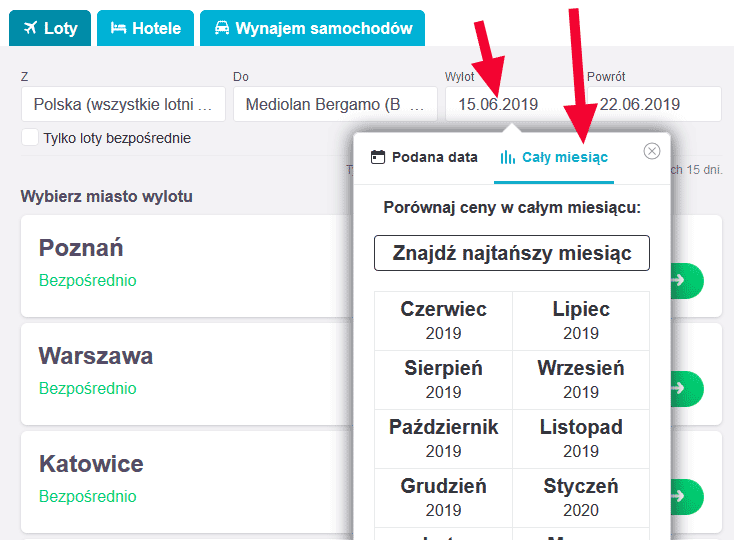Open the Z departure field Polska
The height and width of the screenshot is (540, 734).
click(x=124, y=104)
